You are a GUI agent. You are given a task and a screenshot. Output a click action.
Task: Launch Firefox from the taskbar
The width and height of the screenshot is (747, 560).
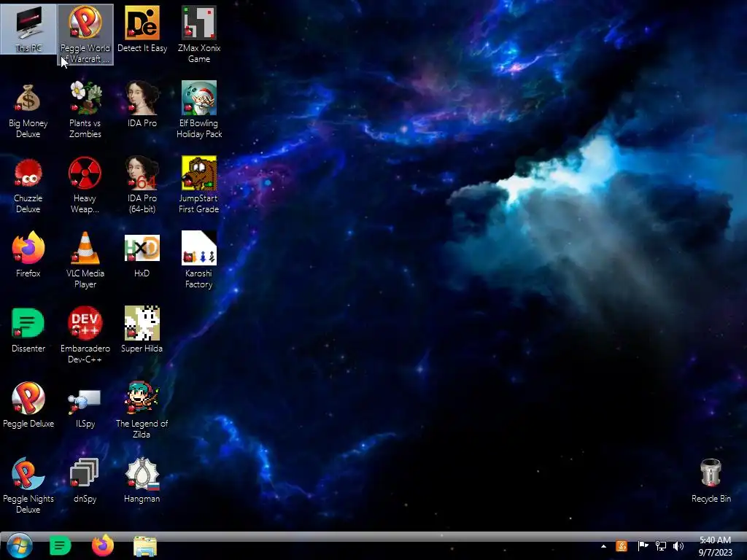coord(102,545)
